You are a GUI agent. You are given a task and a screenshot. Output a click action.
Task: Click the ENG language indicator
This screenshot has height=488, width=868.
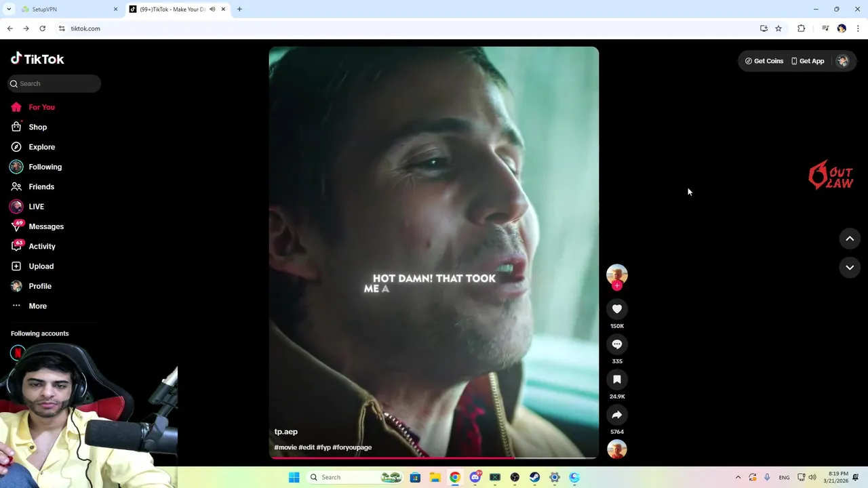click(x=784, y=477)
